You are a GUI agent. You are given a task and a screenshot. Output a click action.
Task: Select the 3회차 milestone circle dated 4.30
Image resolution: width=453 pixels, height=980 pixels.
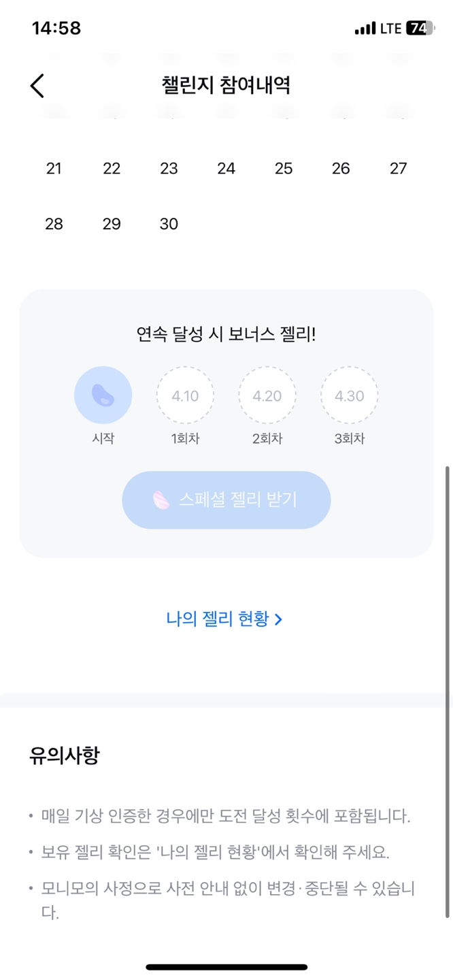click(349, 395)
